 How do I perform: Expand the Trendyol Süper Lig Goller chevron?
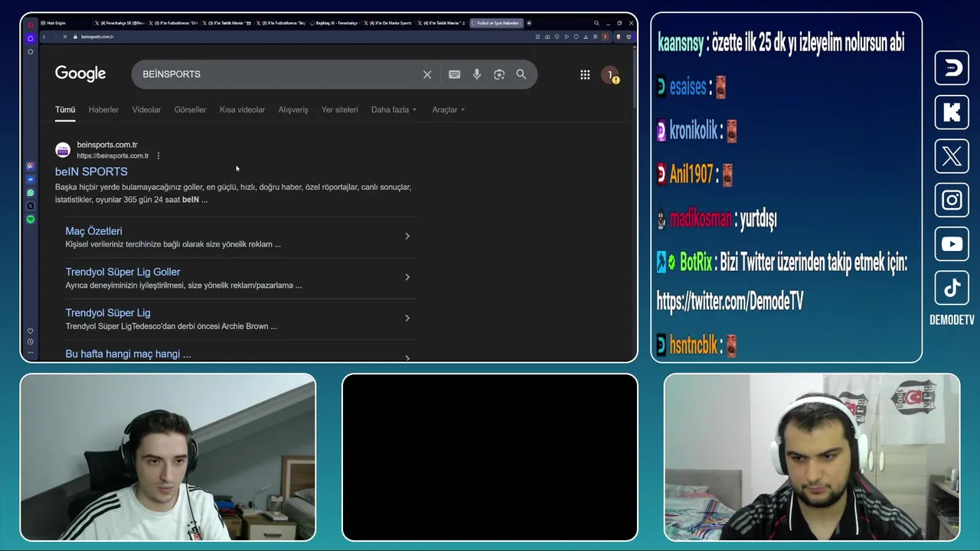[x=407, y=277]
